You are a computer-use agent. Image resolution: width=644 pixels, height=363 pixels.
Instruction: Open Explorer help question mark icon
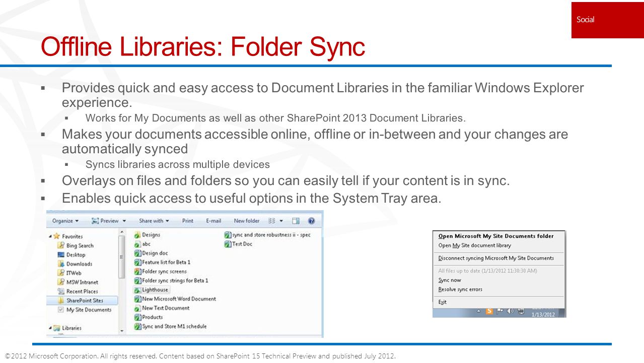coord(311,221)
